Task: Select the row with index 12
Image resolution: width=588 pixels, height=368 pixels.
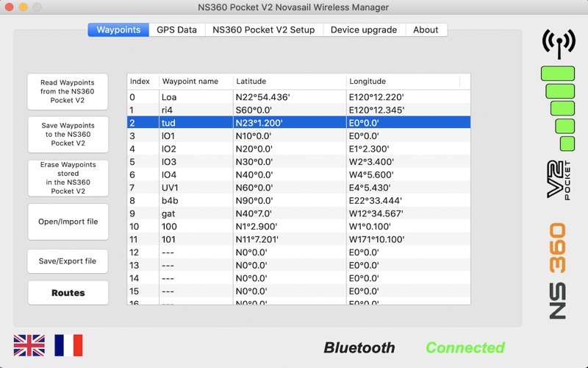Action: coord(298,252)
